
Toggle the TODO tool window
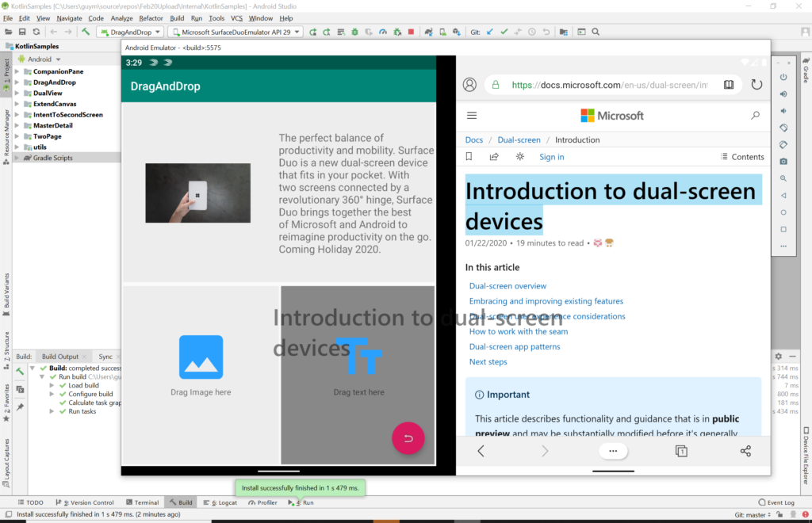tap(30, 502)
